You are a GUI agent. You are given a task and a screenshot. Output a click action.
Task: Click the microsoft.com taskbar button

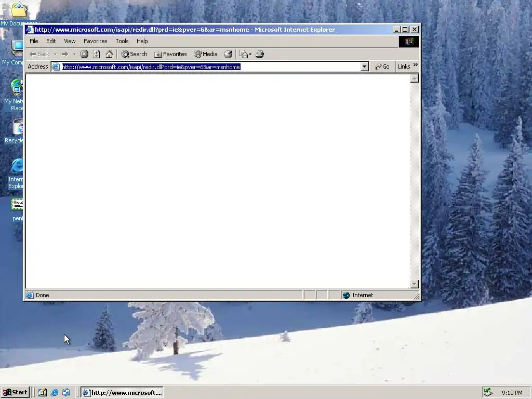coord(122,393)
